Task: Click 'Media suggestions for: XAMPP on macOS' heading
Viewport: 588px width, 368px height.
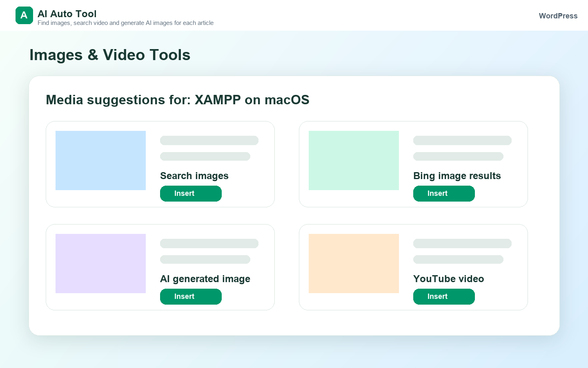Action: pos(178,100)
